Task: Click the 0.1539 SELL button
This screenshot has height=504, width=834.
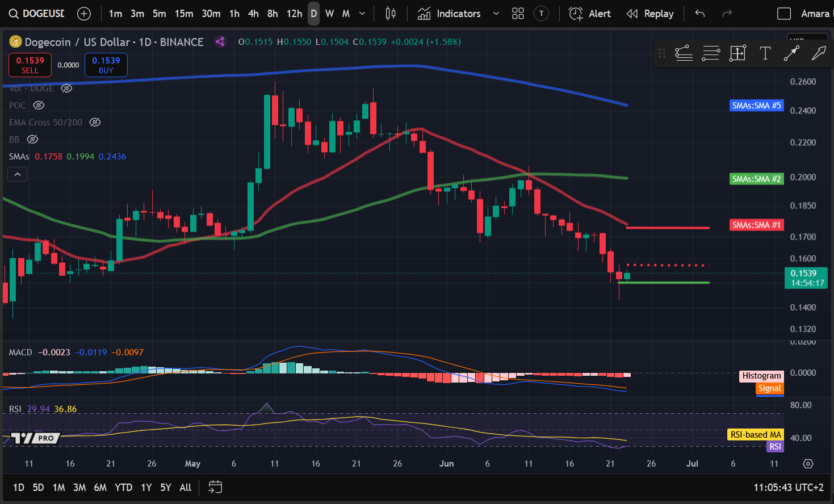Action: click(x=30, y=65)
